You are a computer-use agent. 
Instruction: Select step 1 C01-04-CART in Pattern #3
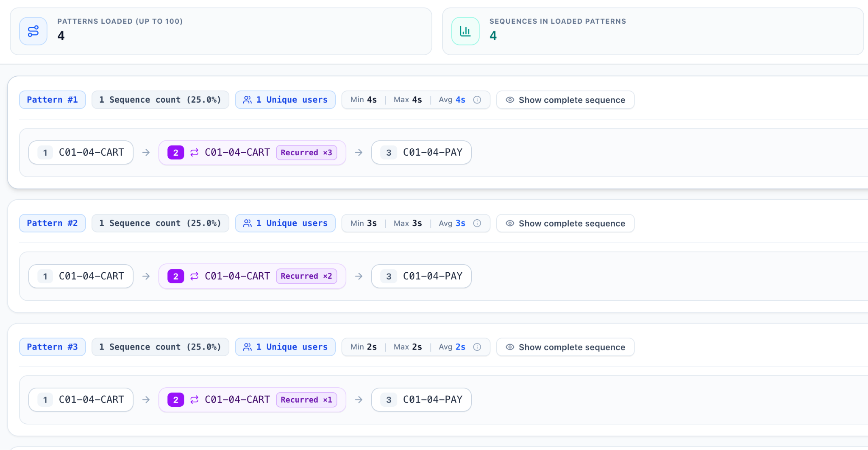coord(81,400)
